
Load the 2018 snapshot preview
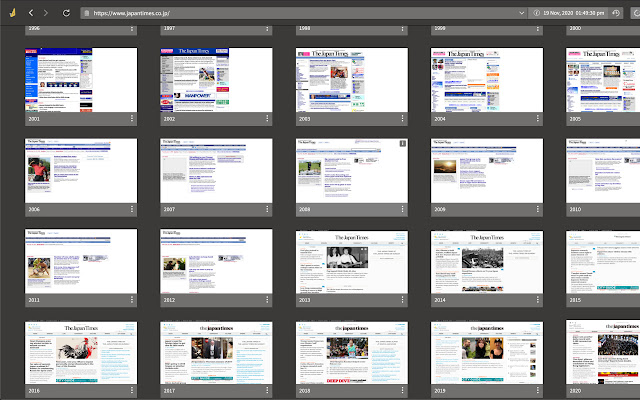click(351, 353)
